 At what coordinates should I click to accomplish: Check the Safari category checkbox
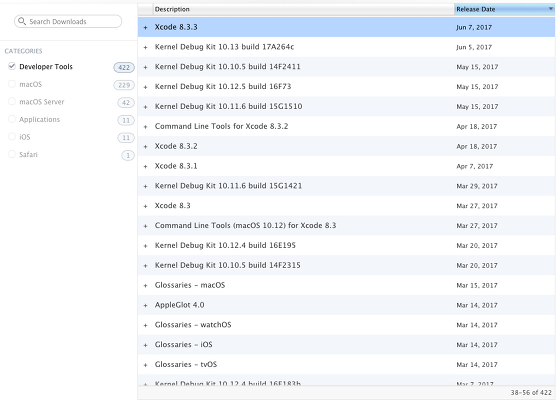pyautogui.click(x=12, y=154)
